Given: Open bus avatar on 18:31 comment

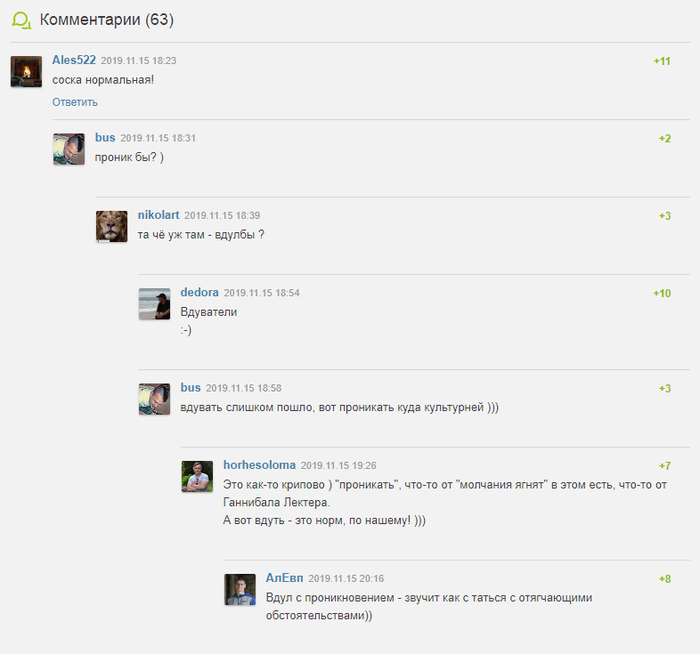Looking at the screenshot, I should (x=69, y=149).
